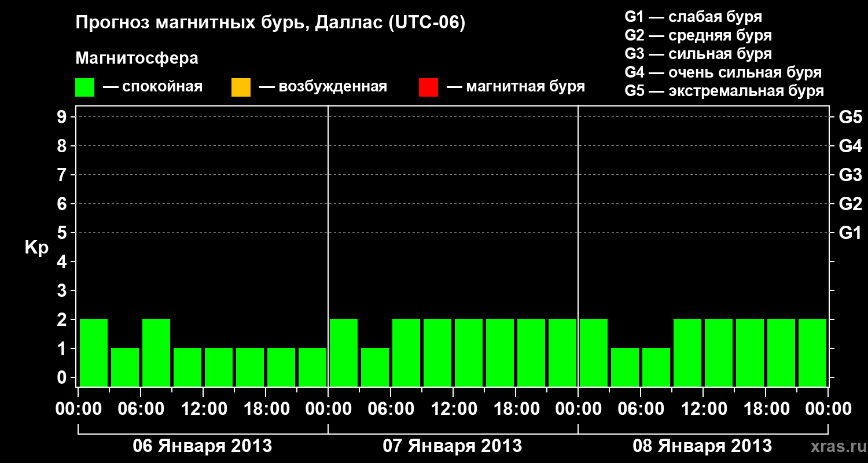
Task: Click the green 'спокойная' legend swatch
Action: [85, 87]
